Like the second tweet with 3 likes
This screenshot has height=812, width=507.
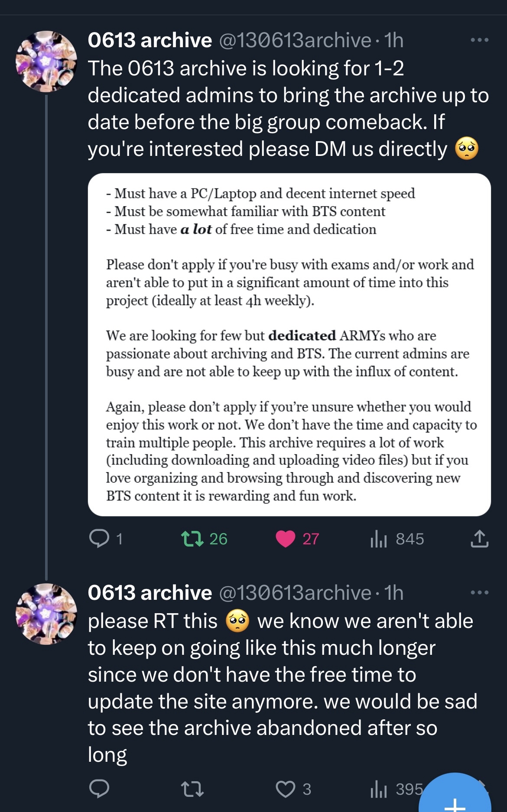click(x=286, y=789)
